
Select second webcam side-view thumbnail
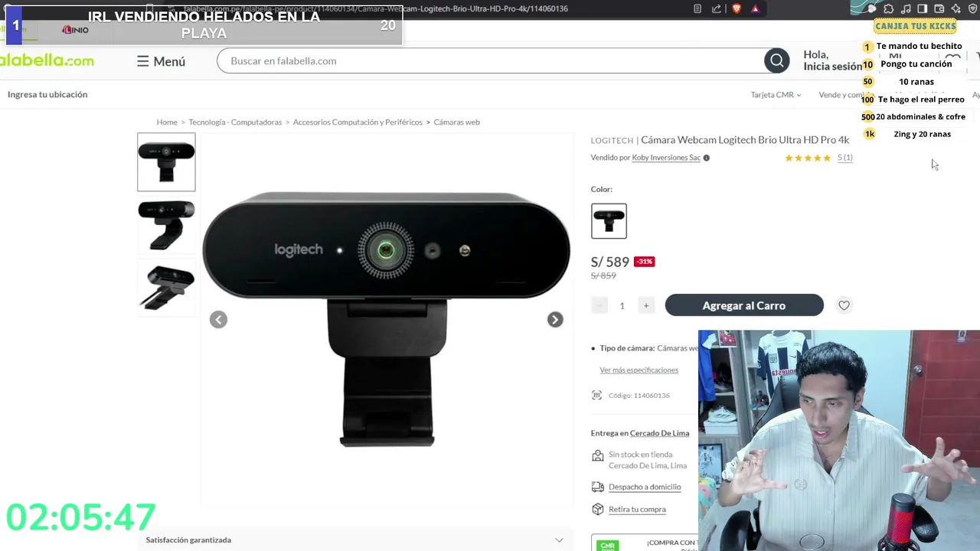tap(166, 225)
